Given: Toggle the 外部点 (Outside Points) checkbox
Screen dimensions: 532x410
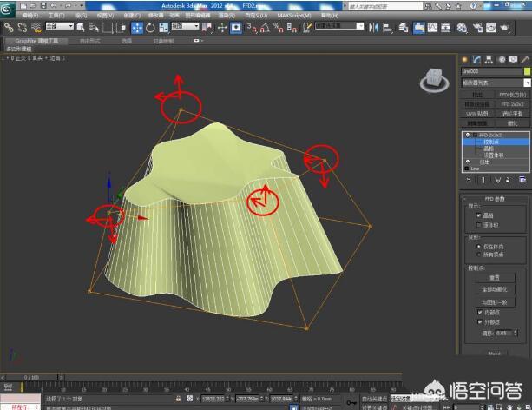Looking at the screenshot, I should (480, 321).
